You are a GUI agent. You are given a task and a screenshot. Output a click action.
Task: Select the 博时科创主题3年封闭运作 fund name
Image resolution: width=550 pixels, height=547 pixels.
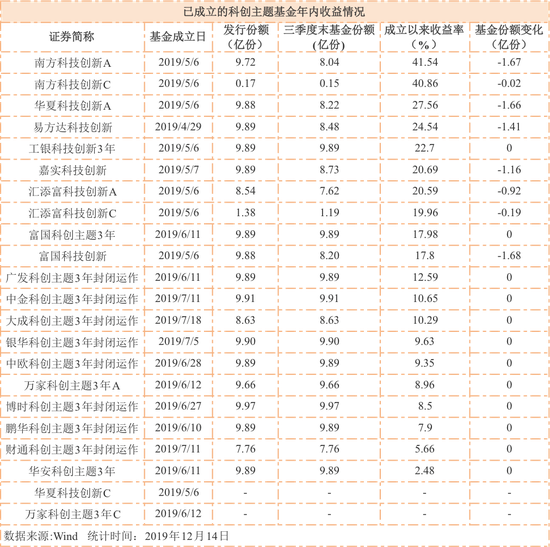[72, 407]
